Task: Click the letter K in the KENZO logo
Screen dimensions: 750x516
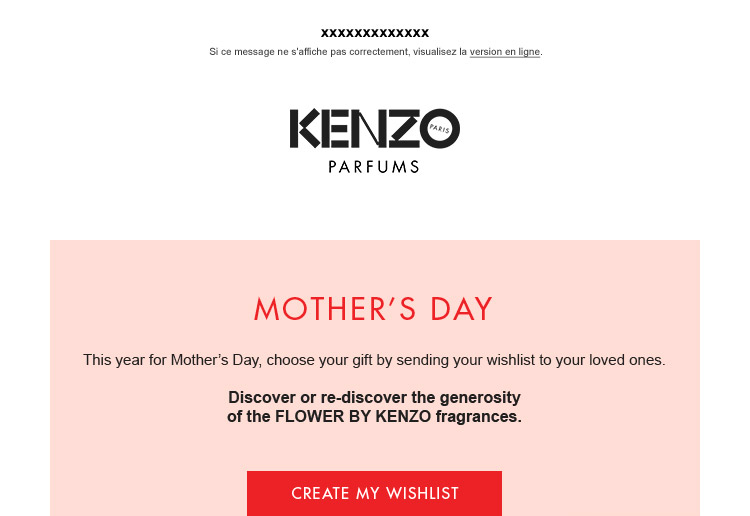Action: tap(305, 128)
